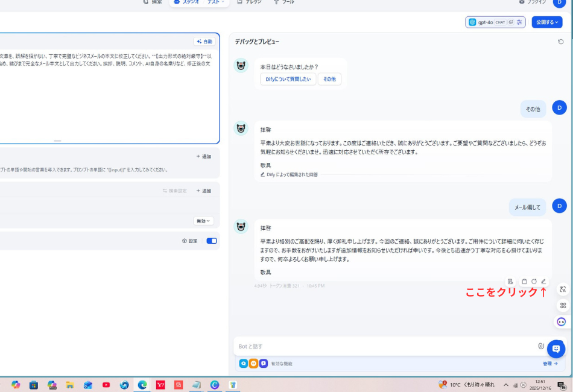Open model parameter settings sliders beside gpt-4o
The image size is (573, 392).
tap(519, 22)
